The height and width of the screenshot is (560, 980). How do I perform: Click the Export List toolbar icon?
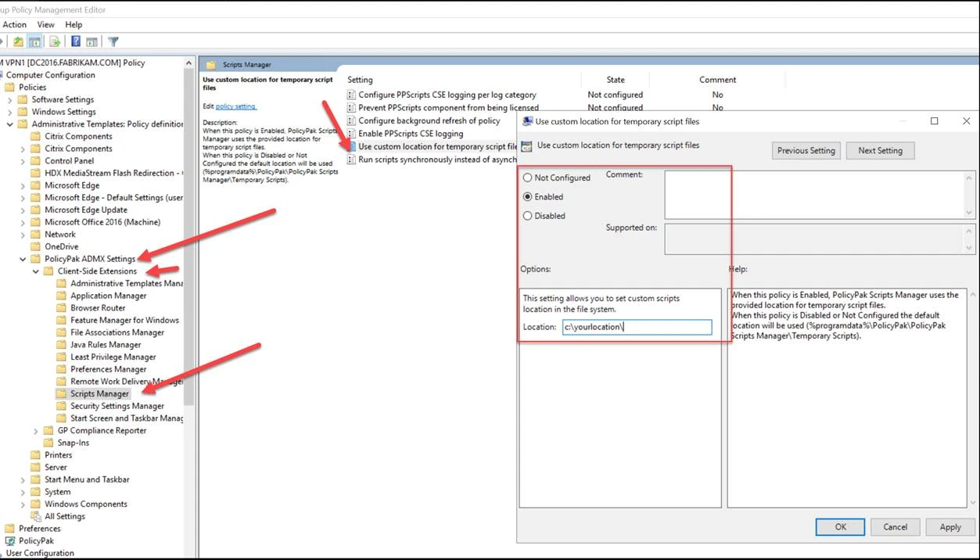[x=55, y=42]
